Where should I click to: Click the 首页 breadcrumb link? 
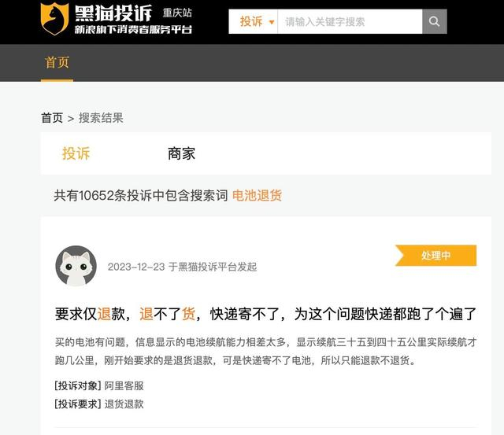point(52,118)
